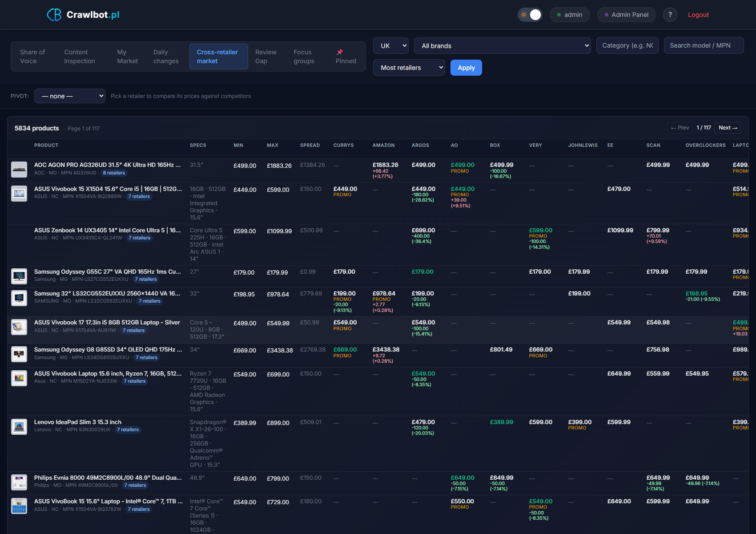Click the SPREAD column header
Viewport: 756px width, 534px height.
[310, 146]
